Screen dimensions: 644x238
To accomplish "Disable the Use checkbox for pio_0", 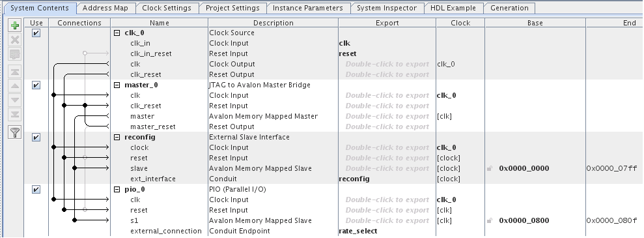I will click(x=36, y=190).
